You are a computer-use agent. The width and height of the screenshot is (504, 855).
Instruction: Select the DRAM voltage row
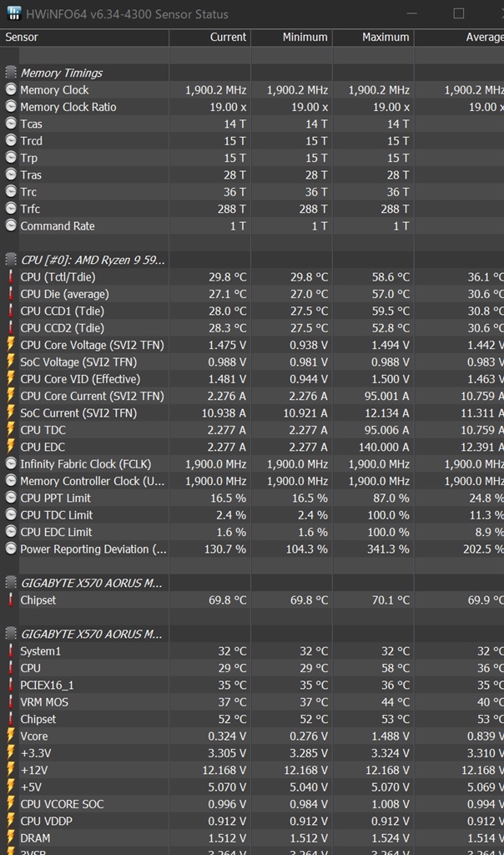point(252,838)
